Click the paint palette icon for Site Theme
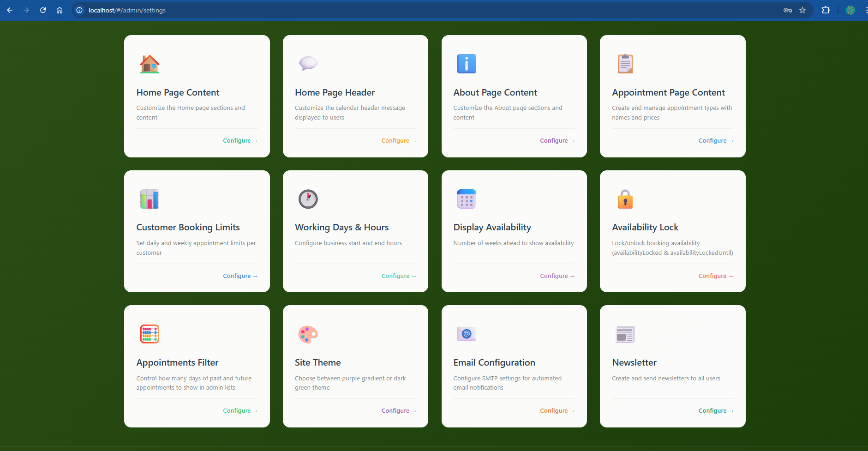This screenshot has height=451, width=868. pyautogui.click(x=308, y=334)
